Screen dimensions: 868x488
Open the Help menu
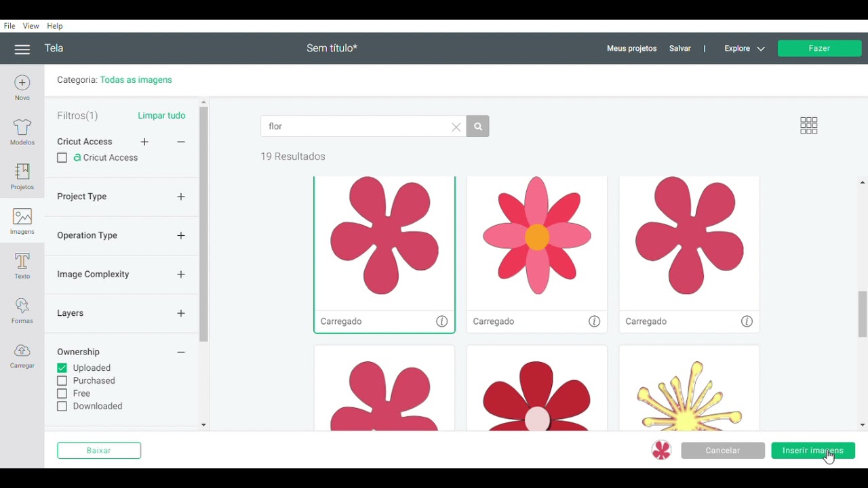point(55,26)
